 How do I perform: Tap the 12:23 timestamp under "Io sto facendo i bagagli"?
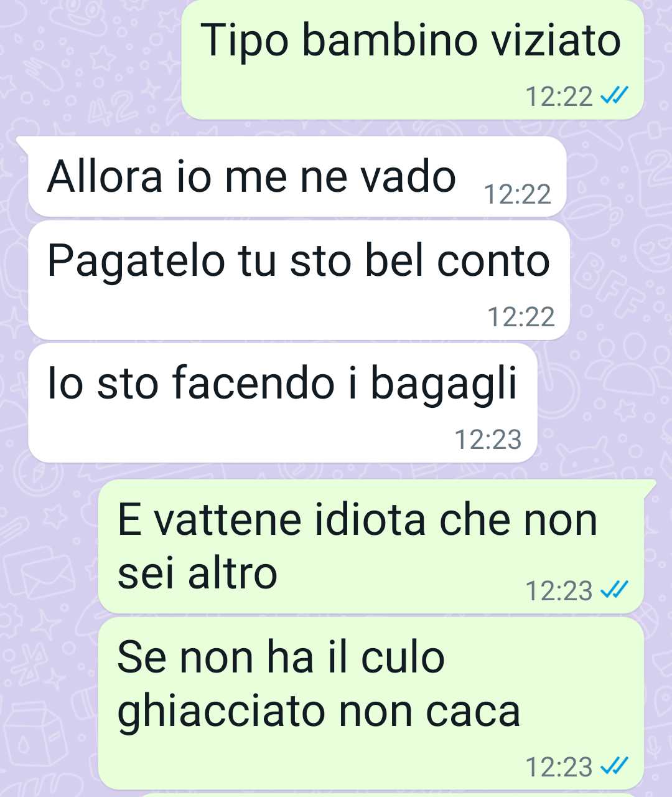pos(488,440)
